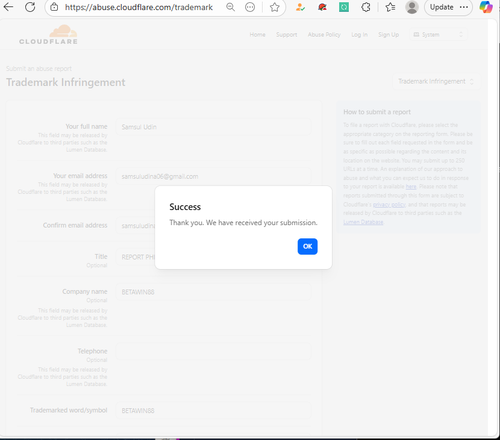Click the Update button
Viewport: 500px width, 440px height.
coord(448,7)
